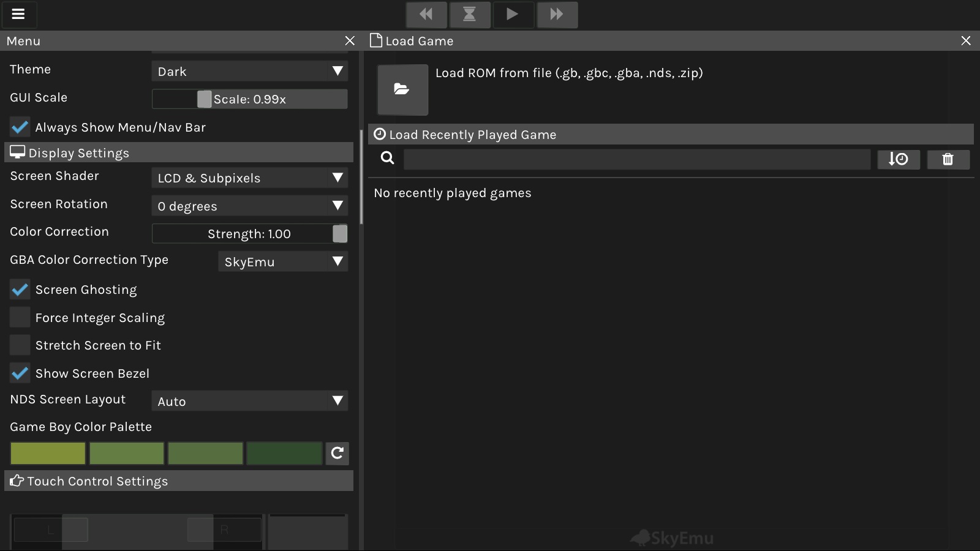Click the 'GUI Scale' label
This screenshot has height=551, width=980.
(39, 97)
